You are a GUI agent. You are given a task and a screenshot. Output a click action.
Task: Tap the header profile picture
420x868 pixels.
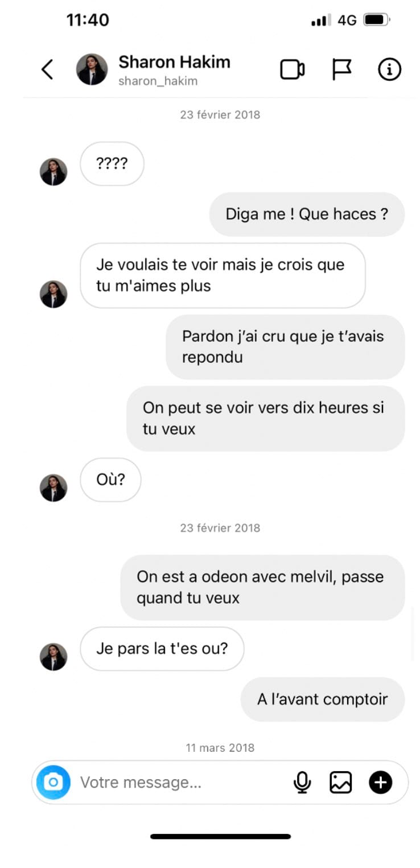click(x=92, y=69)
